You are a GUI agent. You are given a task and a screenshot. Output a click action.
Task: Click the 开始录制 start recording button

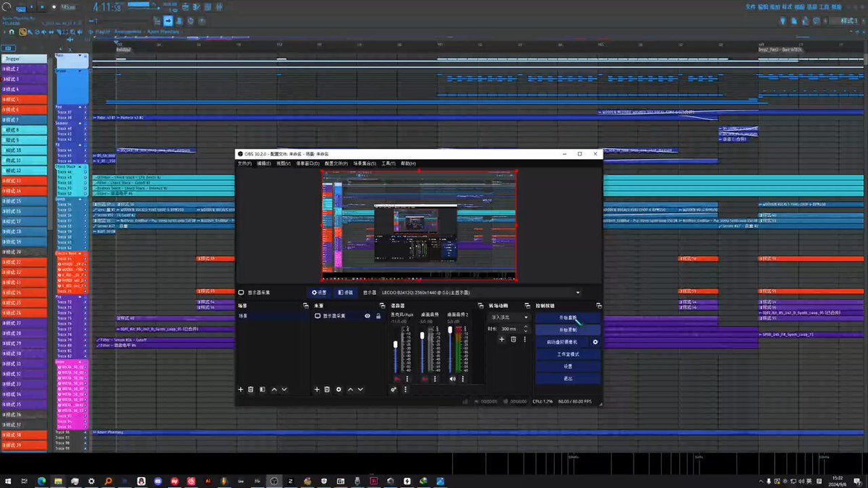[568, 330]
